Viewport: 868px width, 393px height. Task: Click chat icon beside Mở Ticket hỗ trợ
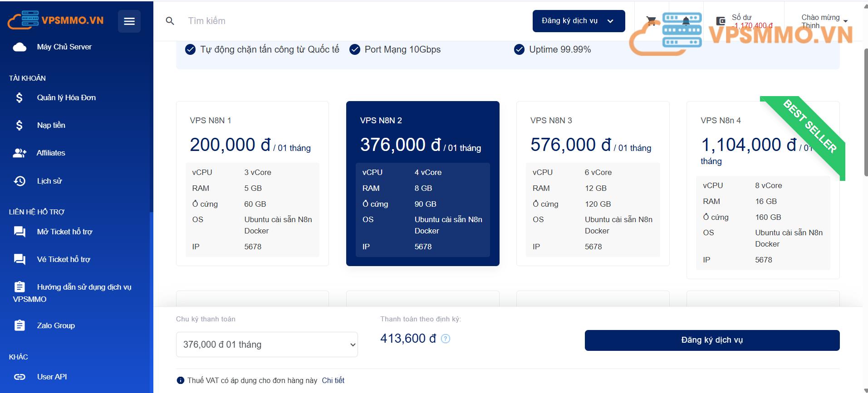point(20,232)
